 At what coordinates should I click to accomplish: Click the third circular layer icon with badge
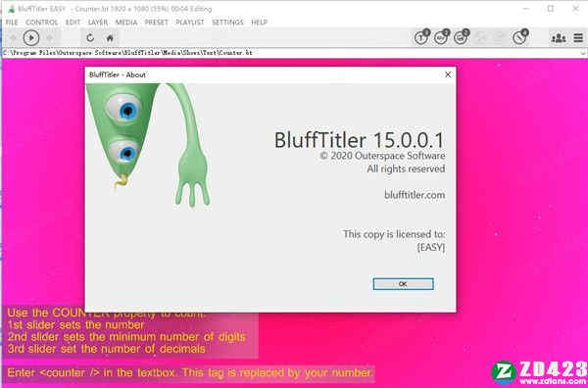tap(461, 37)
